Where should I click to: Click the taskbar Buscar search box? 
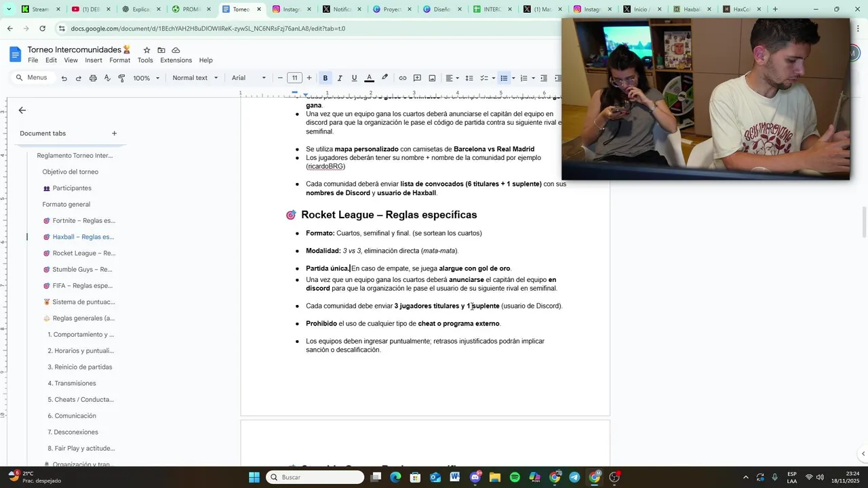click(315, 477)
